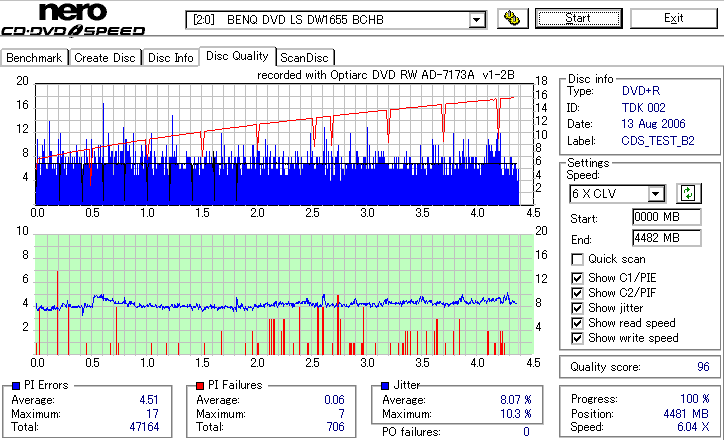
Task: Toggle Show read speed checkbox
Action: click(x=577, y=323)
